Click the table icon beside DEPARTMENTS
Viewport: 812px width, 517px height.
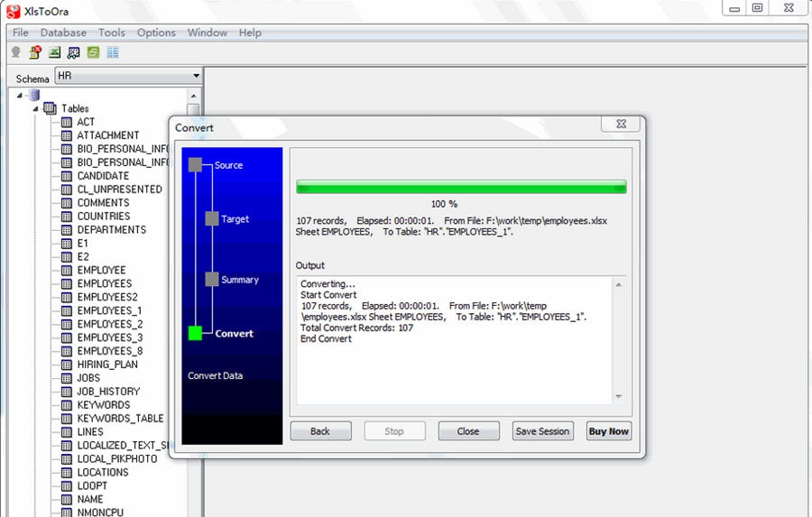(66, 230)
